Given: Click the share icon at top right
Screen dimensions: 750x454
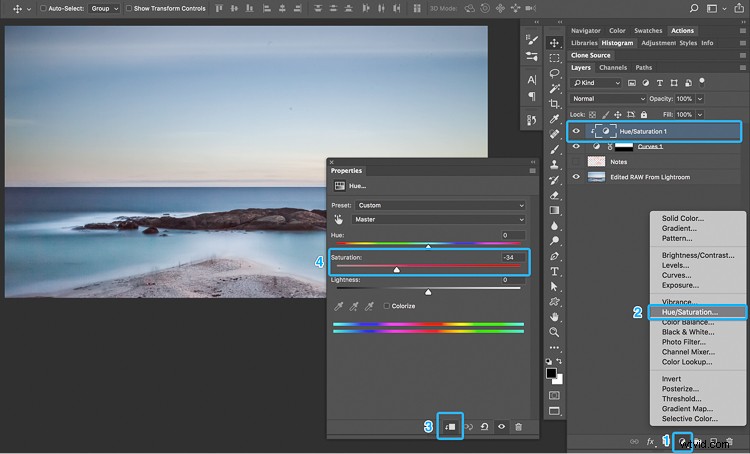Looking at the screenshot, I should 739,8.
